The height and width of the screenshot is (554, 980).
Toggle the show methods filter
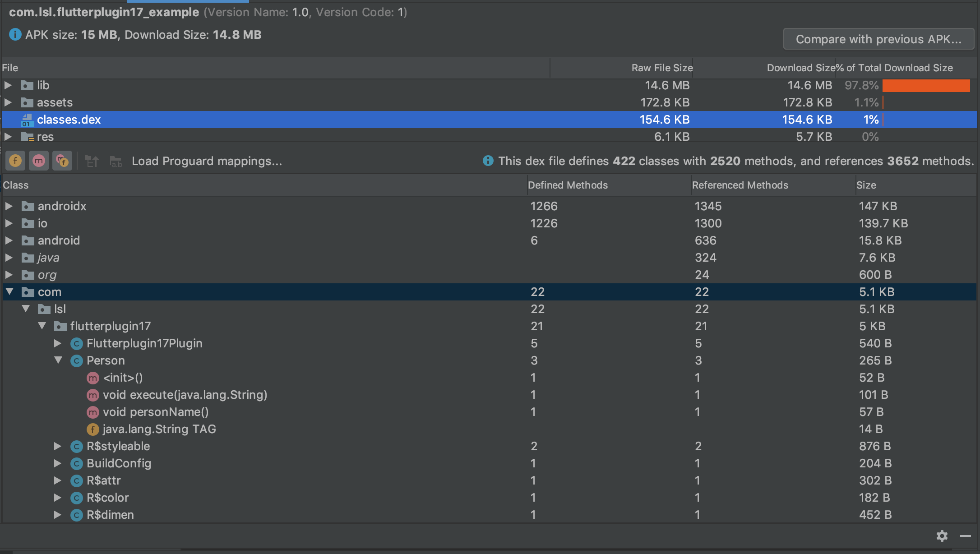(x=39, y=161)
